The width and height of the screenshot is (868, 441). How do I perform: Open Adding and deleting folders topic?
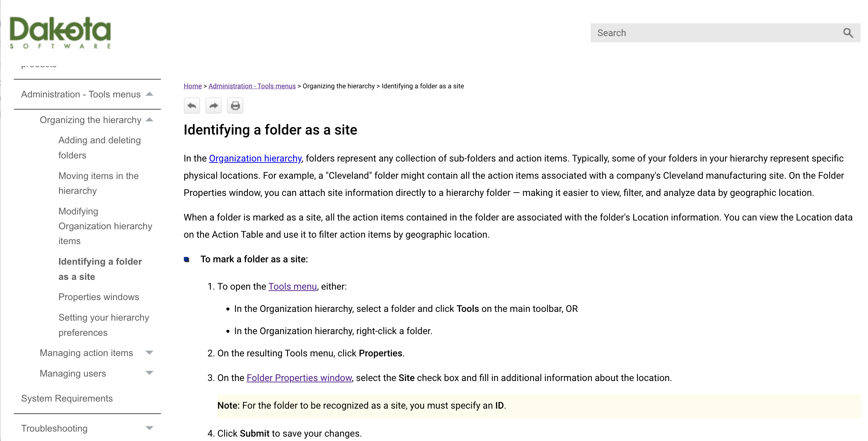point(100,148)
